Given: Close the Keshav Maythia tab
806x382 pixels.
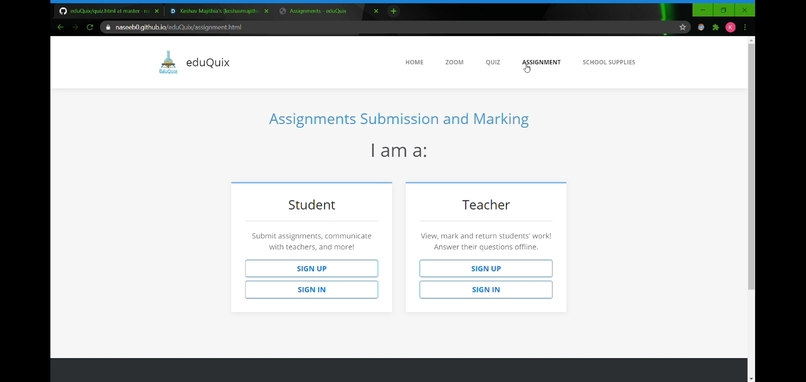Looking at the screenshot, I should (266, 11).
